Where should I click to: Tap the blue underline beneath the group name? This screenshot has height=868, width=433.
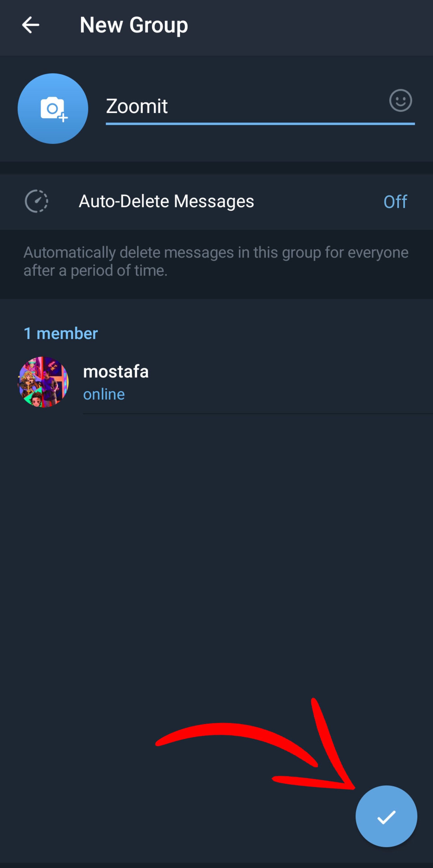[x=260, y=124]
